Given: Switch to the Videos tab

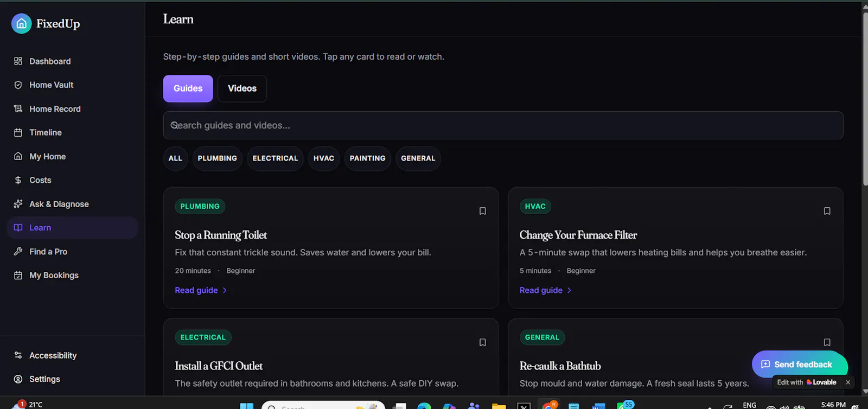Looking at the screenshot, I should 242,88.
